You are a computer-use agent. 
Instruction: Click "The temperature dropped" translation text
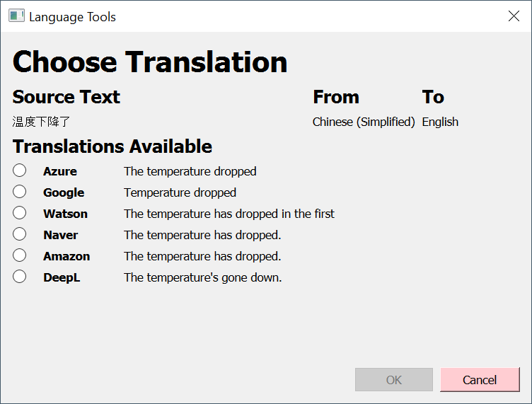[x=190, y=171]
